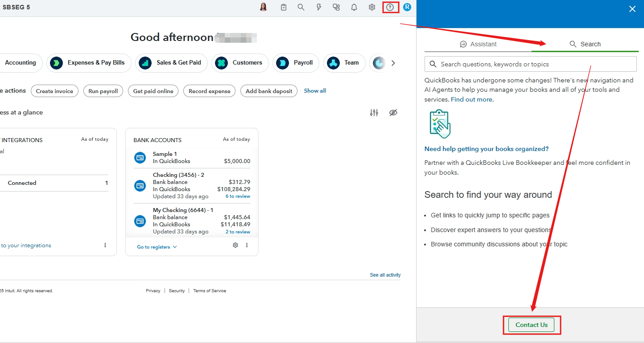644x343 pixels.
Task: Expand the Go to registers dropdown
Action: coord(157,247)
